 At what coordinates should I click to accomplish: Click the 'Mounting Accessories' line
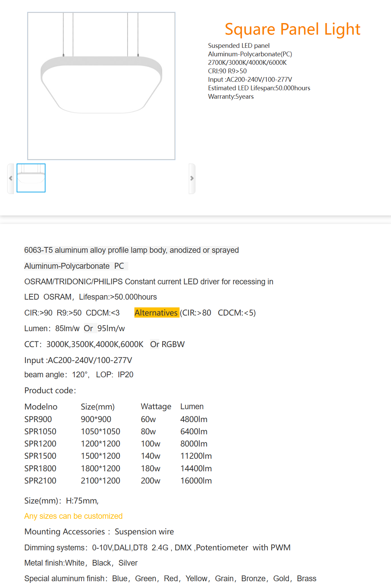tap(99, 532)
